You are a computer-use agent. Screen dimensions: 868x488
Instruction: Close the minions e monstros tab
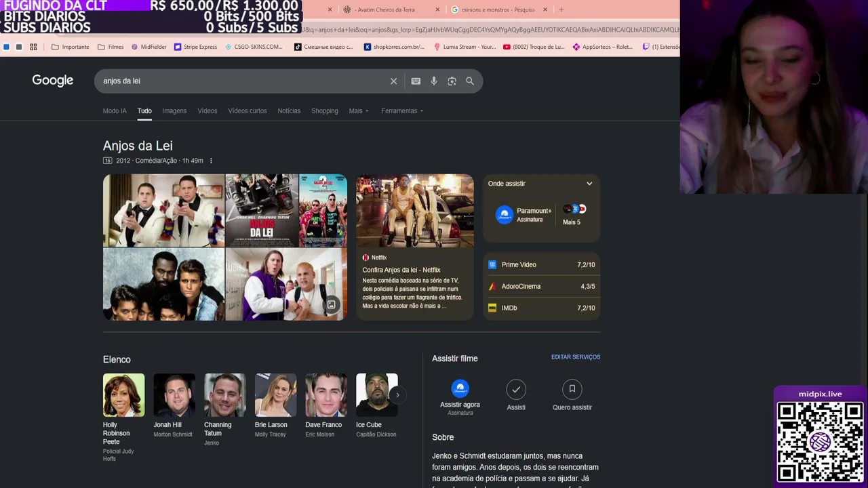[x=545, y=9]
